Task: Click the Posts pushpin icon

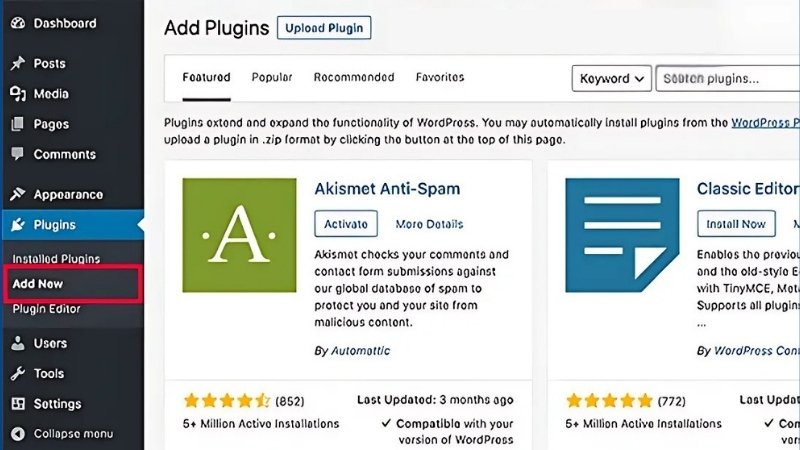Action: coord(17,63)
